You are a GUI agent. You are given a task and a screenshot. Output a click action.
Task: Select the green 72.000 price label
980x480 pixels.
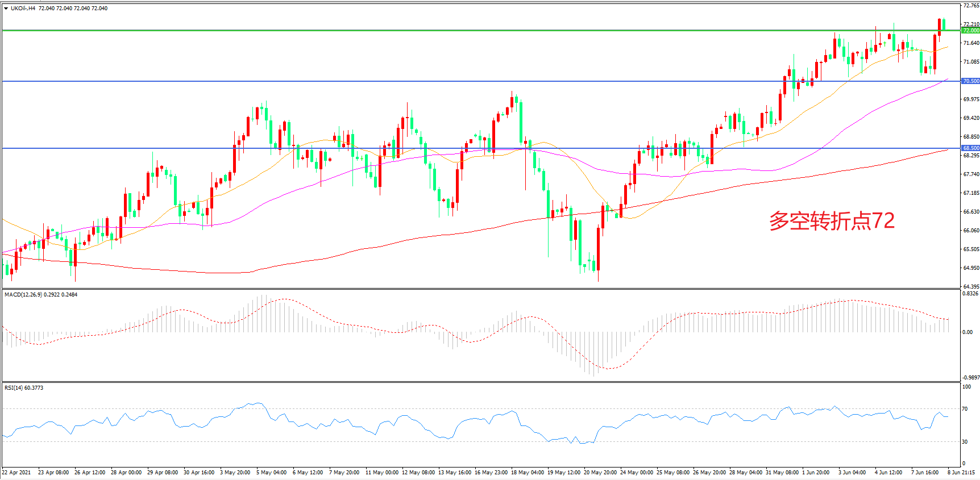(970, 31)
